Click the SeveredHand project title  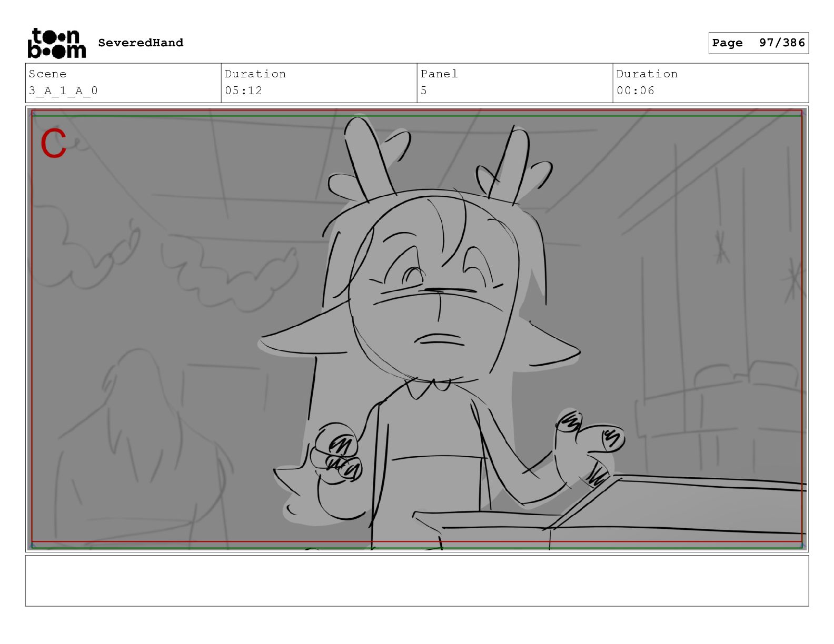click(141, 43)
